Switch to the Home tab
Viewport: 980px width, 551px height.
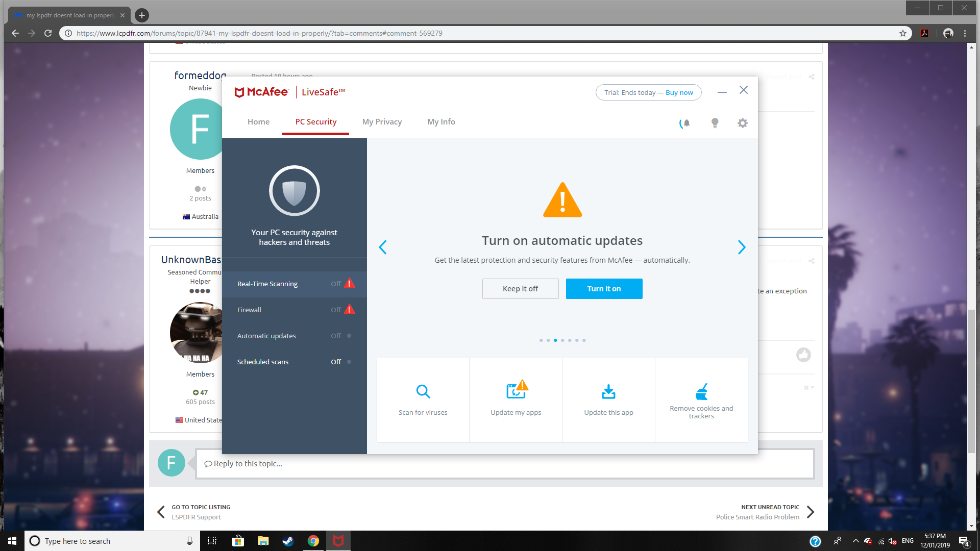click(x=258, y=122)
